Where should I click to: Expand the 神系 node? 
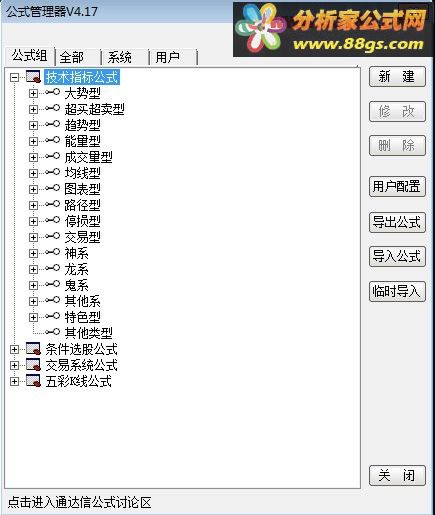[x=33, y=254]
